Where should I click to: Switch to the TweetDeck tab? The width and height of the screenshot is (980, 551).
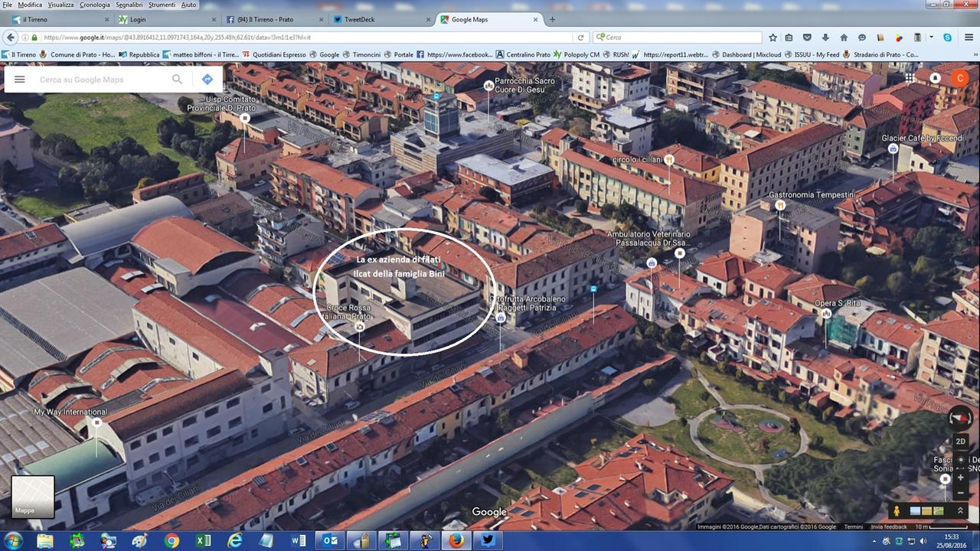click(x=381, y=19)
